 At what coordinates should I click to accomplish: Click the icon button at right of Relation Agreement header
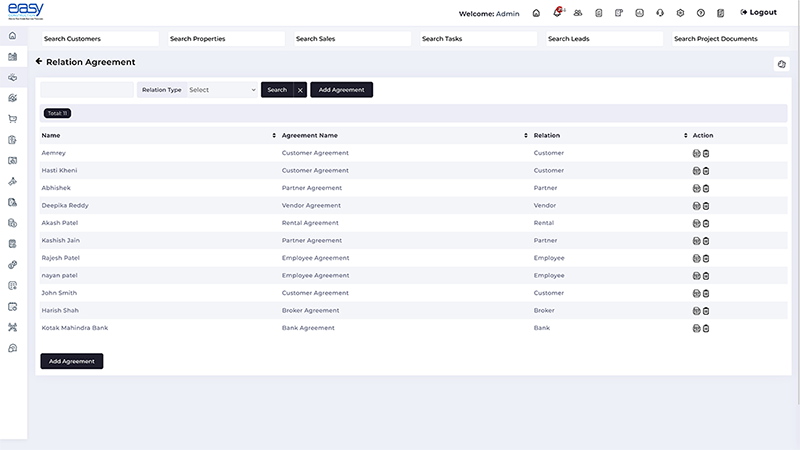(782, 64)
